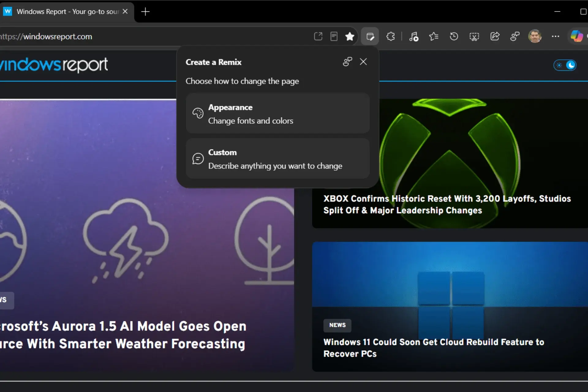Image resolution: width=588 pixels, height=392 pixels.
Task: Open the feedback icon in toolbar
Action: 515,36
